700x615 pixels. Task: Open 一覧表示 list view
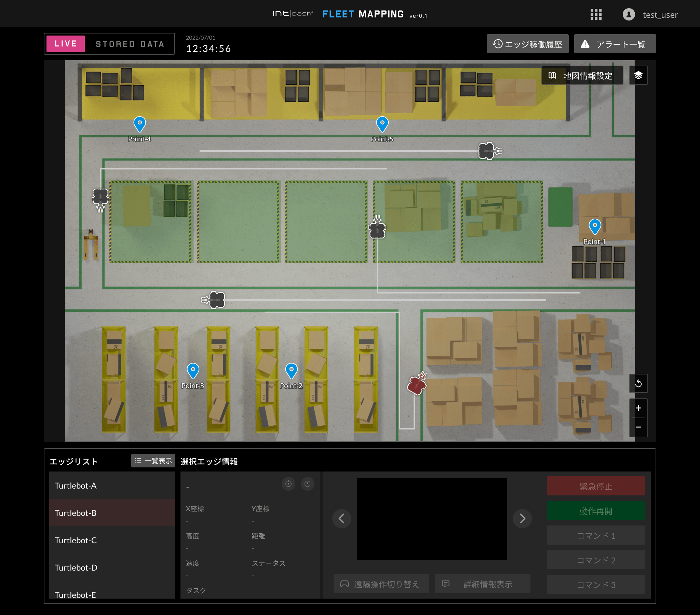click(153, 461)
